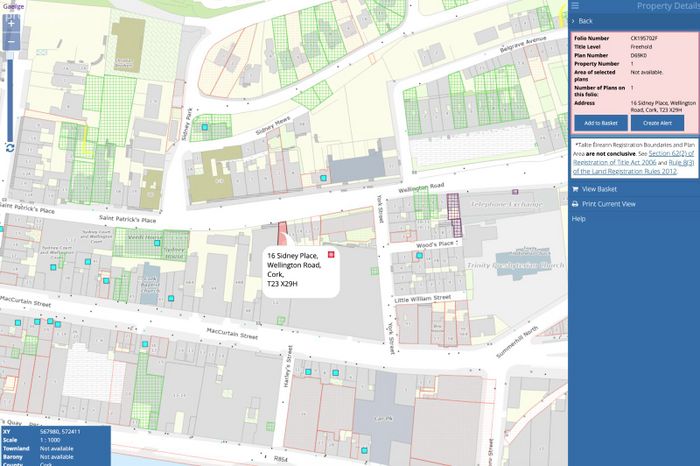Image resolution: width=700 pixels, height=466 pixels.
Task: Open the Help menu item
Action: point(579,219)
